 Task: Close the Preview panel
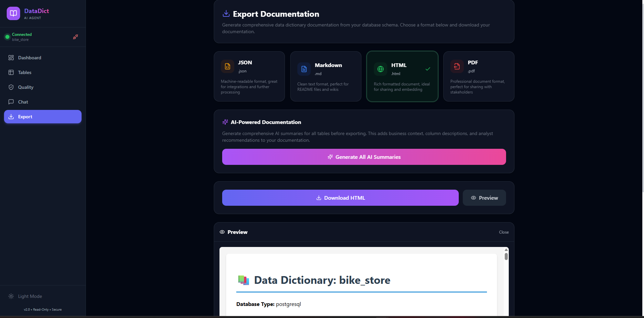tap(504, 232)
